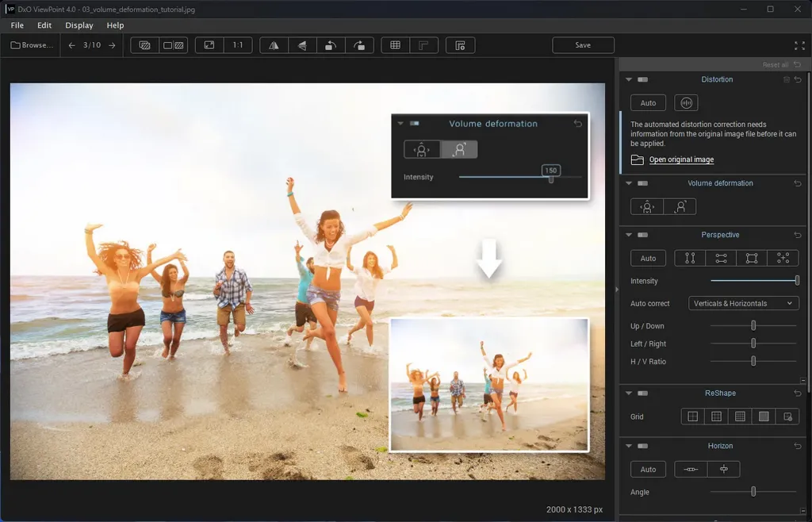Collapse the Distortion section
812x522 pixels.
pyautogui.click(x=629, y=80)
